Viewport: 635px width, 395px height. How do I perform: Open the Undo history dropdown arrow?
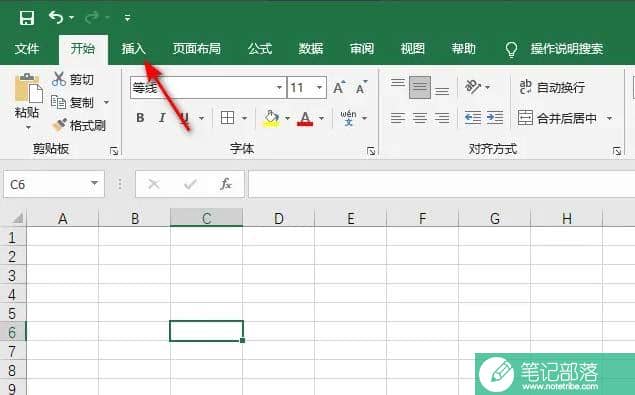[72, 18]
